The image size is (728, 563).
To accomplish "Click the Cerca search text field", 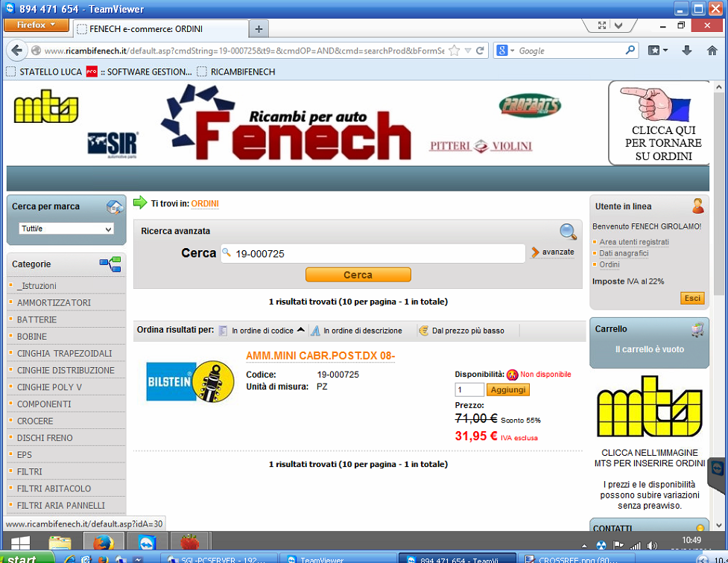I will click(x=373, y=253).
